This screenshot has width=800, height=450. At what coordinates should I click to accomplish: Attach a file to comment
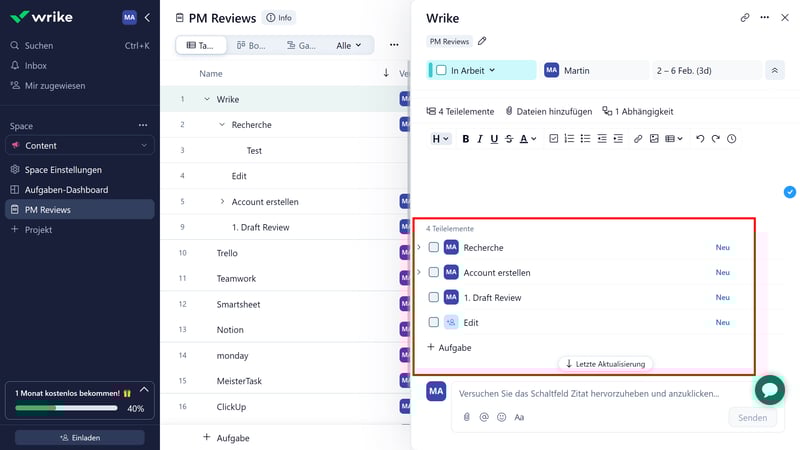[466, 417]
